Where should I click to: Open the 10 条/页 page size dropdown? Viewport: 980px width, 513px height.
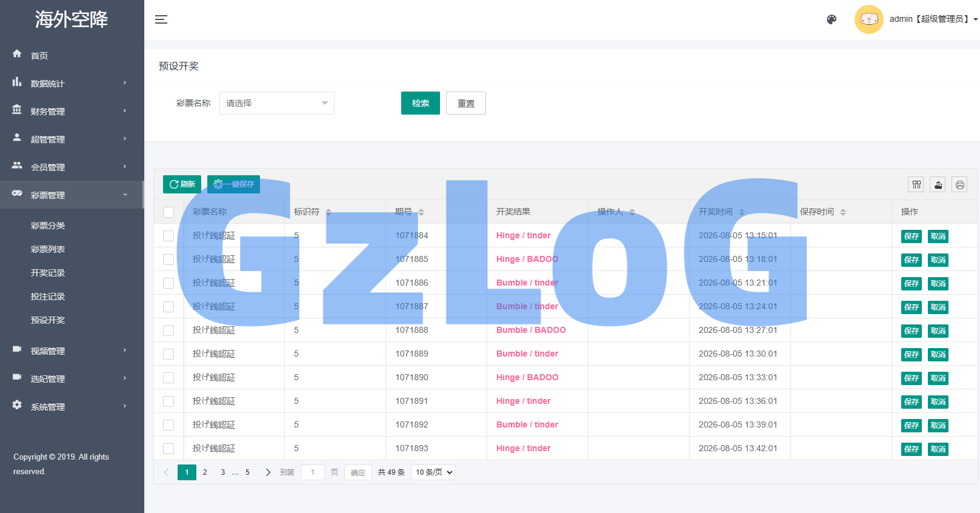433,472
